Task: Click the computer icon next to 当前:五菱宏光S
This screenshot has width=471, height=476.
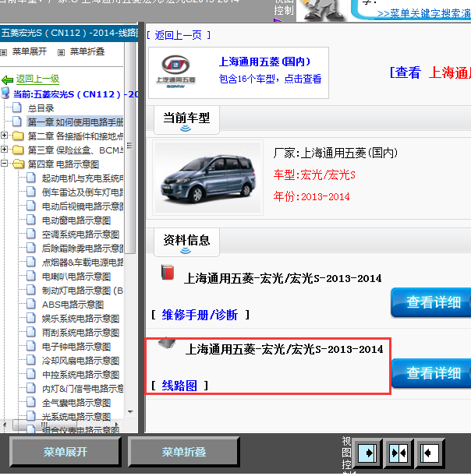Action: (x=5, y=93)
